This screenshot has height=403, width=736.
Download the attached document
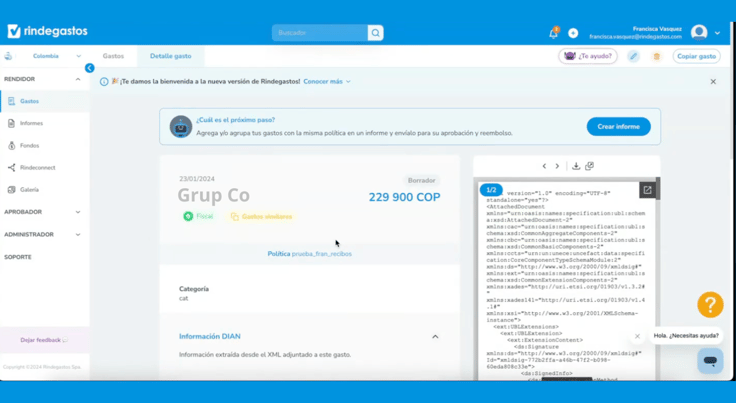[576, 166]
